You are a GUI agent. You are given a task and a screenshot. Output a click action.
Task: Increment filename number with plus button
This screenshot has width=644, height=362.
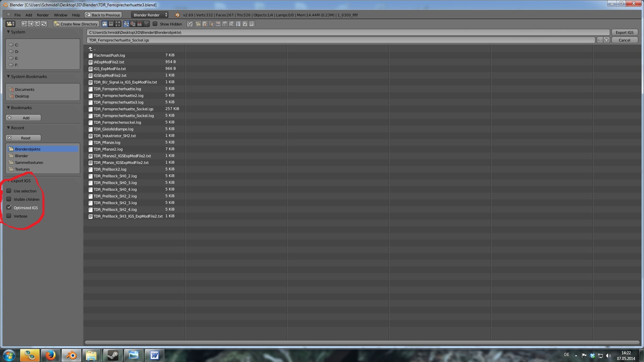click(606, 40)
